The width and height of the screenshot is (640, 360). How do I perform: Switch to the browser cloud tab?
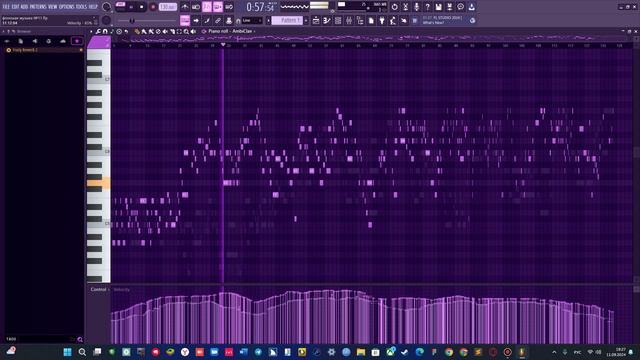[x=62, y=41]
